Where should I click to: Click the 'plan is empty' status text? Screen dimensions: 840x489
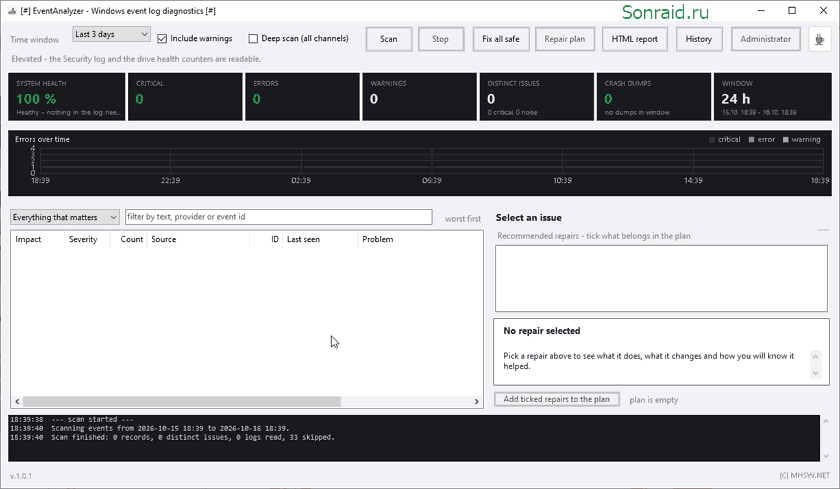[654, 400]
